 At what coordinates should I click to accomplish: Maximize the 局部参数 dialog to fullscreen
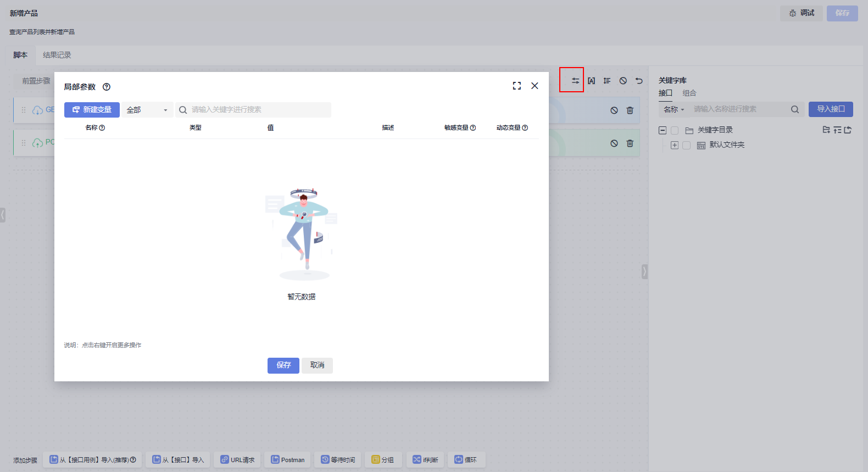pos(517,86)
